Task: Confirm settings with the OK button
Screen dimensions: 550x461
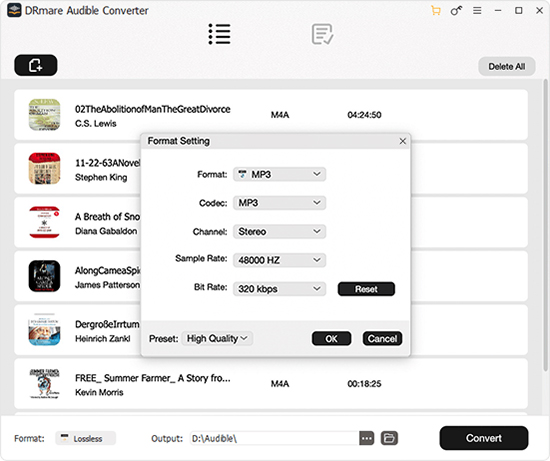Action: coord(331,339)
